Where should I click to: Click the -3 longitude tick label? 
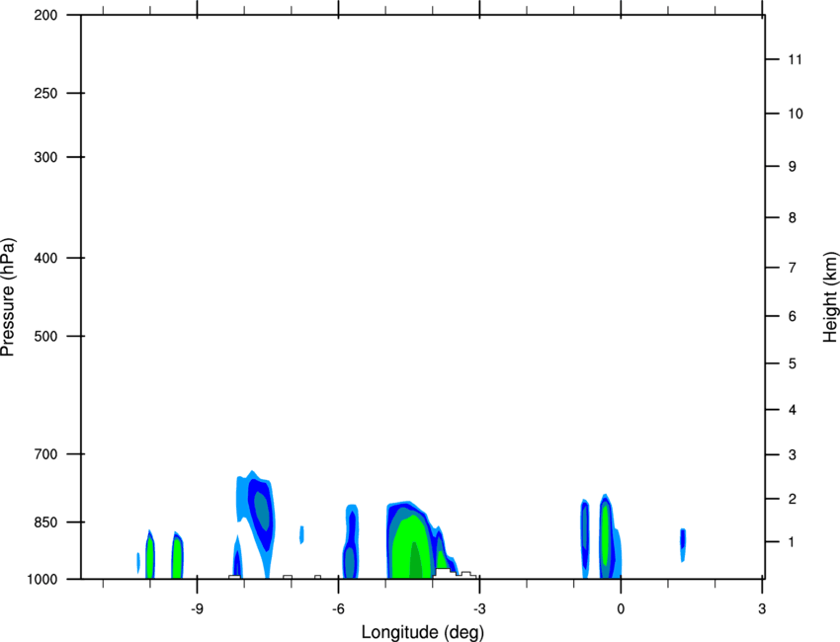(x=479, y=609)
